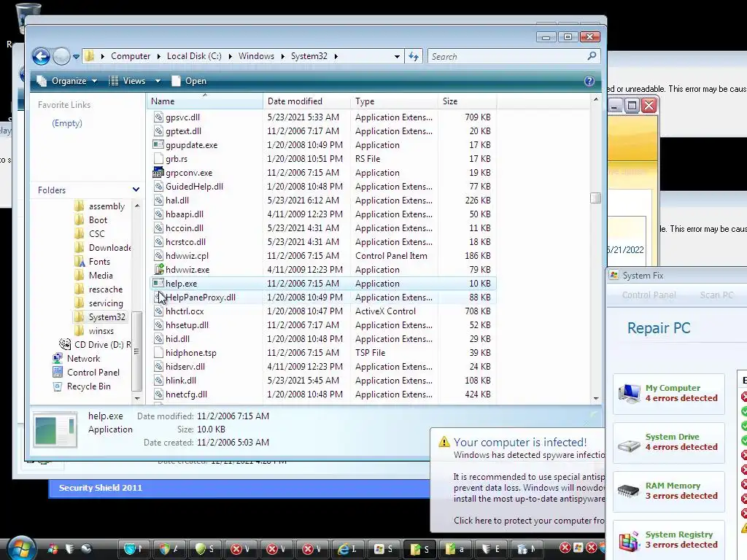Screen dimensions: 747x560
Task: Select CD Drive (D:) in Folders tree
Action: pos(95,344)
